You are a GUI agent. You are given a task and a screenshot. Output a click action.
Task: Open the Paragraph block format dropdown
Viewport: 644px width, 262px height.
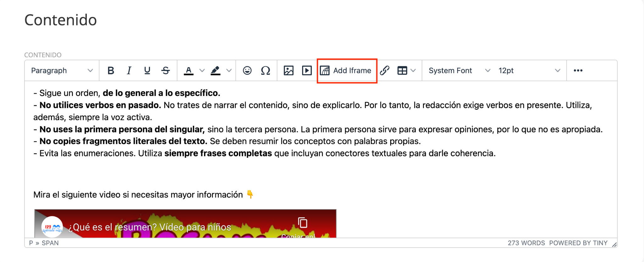(62, 70)
